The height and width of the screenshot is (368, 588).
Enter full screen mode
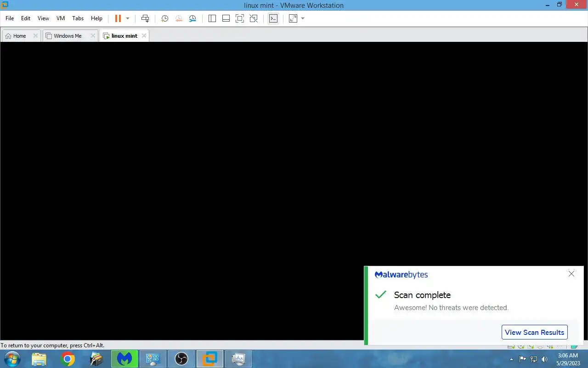click(x=239, y=18)
